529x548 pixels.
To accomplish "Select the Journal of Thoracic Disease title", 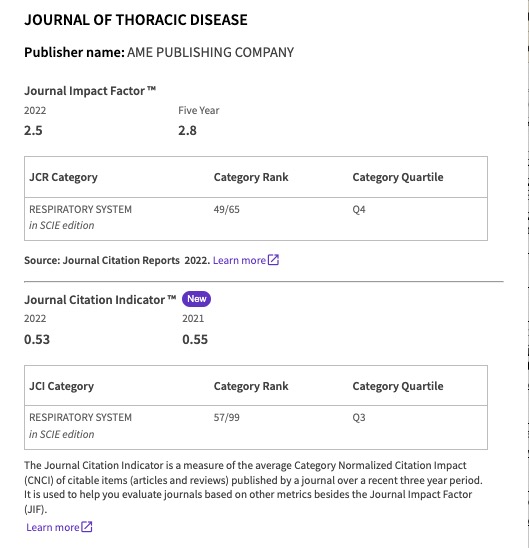I will pos(136,20).
